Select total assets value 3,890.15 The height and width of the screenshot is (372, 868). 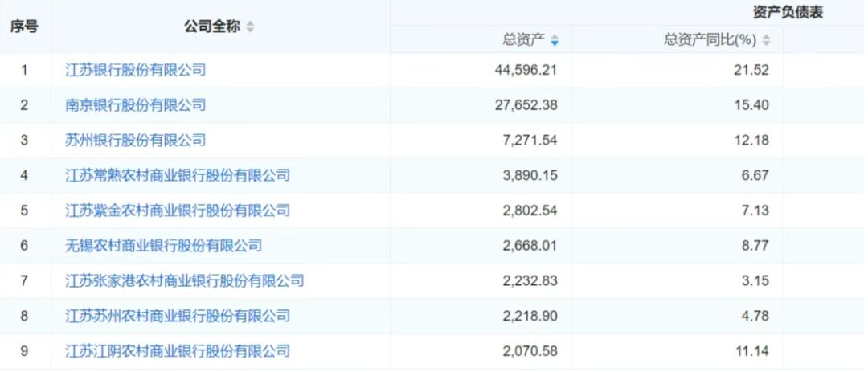pyautogui.click(x=530, y=175)
